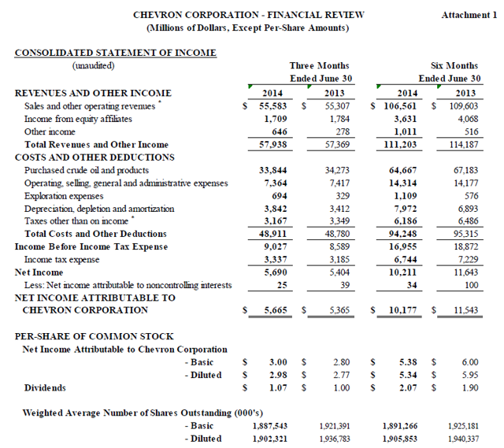The width and height of the screenshot is (504, 448).
Task: Select the 1,709 equity affiliates value
Action: [x=276, y=119]
